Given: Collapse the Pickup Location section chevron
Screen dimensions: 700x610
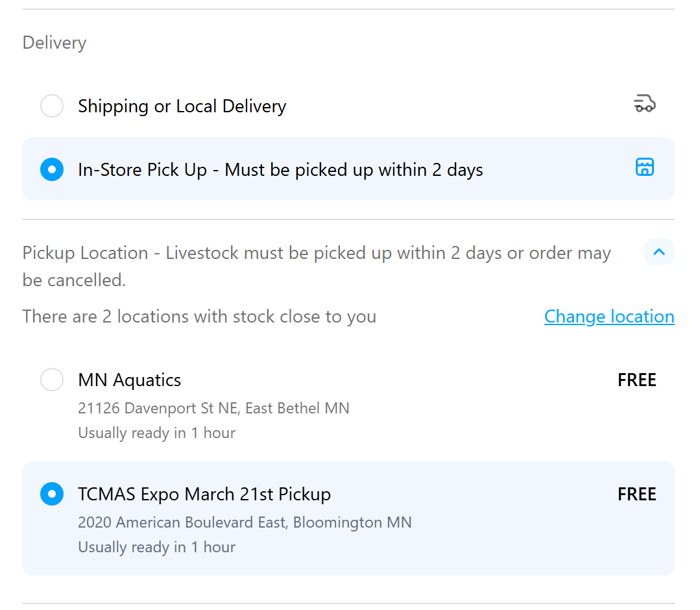Looking at the screenshot, I should coord(658,252).
